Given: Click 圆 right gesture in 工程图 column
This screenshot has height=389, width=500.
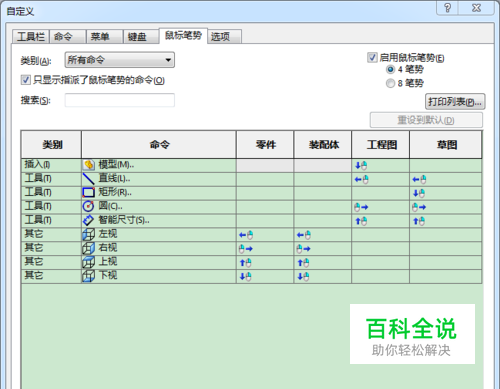Looking at the screenshot, I should 361,207.
